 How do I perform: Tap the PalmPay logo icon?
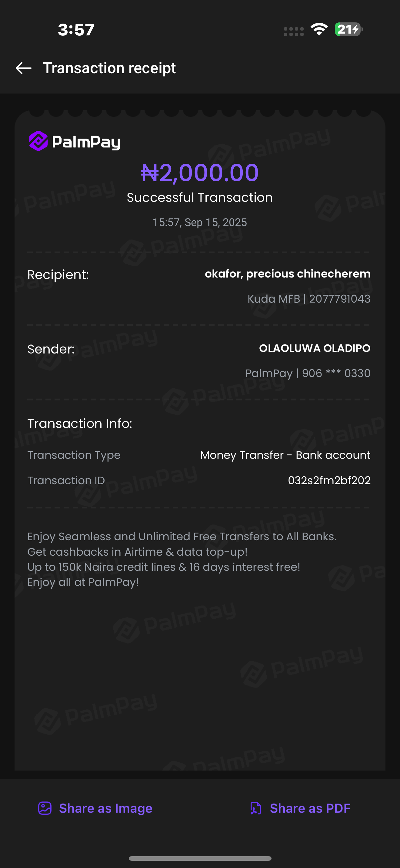pos(38,141)
